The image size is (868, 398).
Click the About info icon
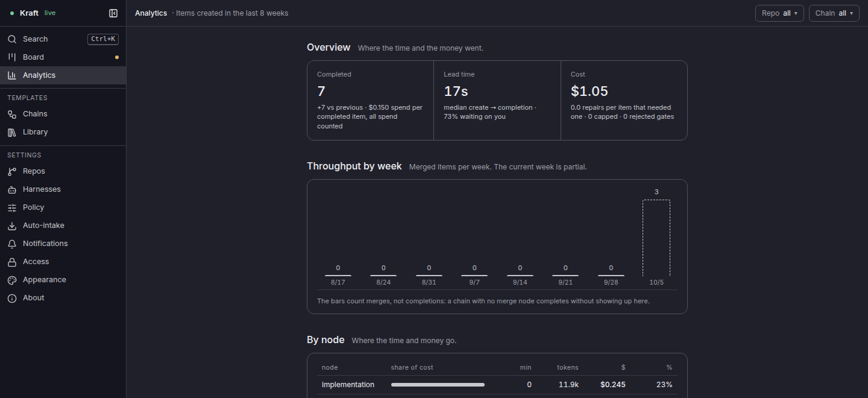(x=11, y=298)
